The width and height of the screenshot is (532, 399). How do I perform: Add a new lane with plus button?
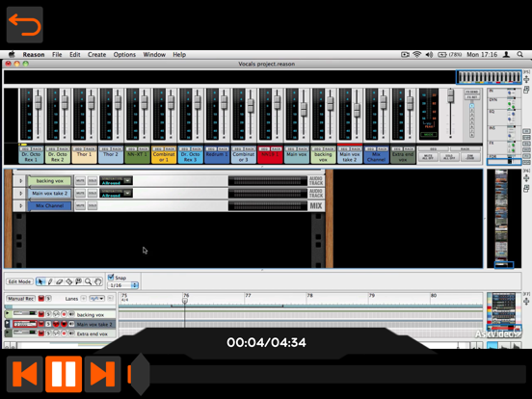click(83, 299)
